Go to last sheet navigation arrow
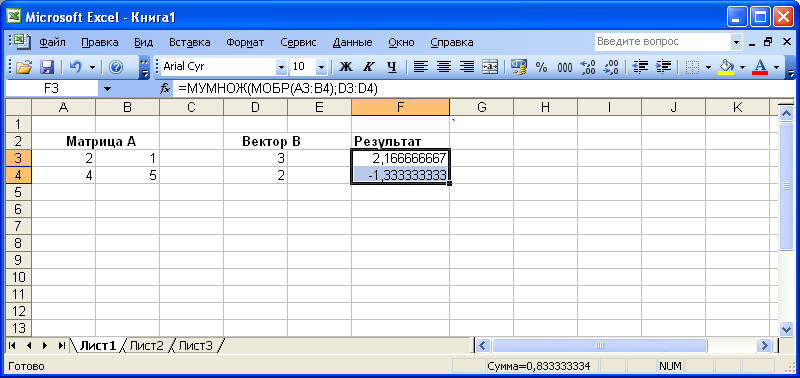The width and height of the screenshot is (800, 378). 61,346
